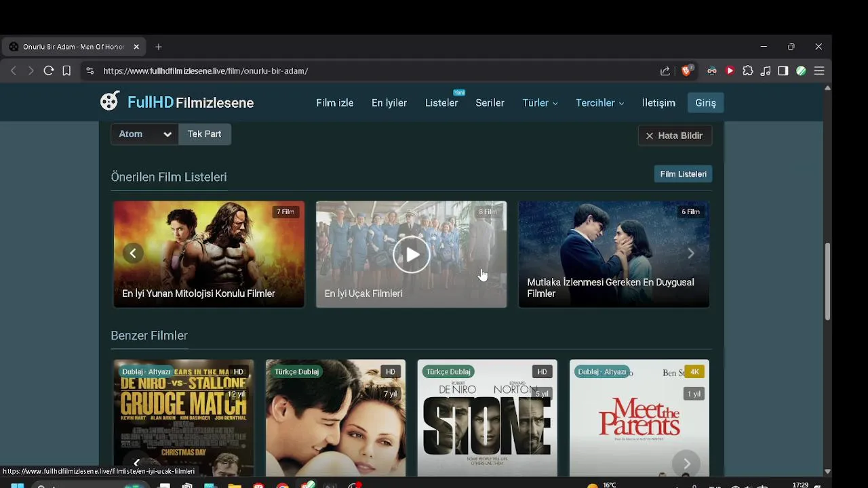Play the En İyi Uçak Filmleri list
This screenshot has width=868, height=488.
412,255
